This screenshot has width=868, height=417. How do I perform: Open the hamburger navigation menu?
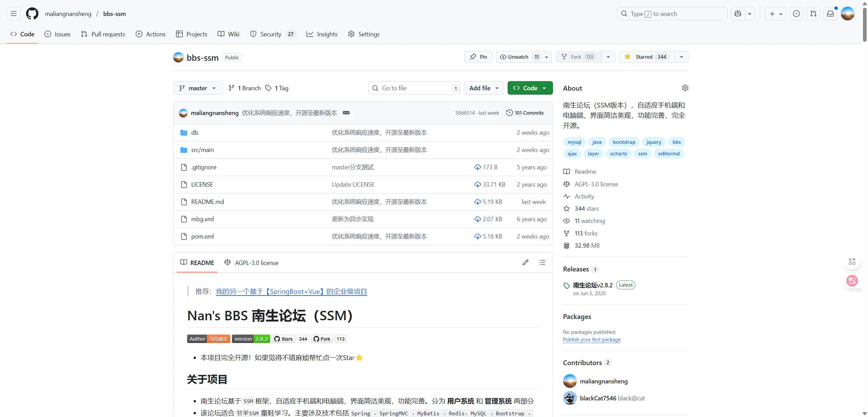(x=14, y=14)
